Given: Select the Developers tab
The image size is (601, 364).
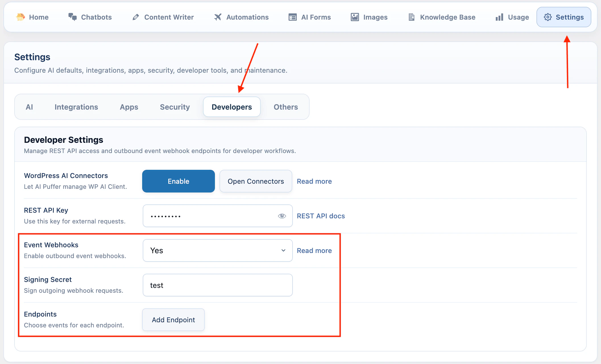Looking at the screenshot, I should click(x=232, y=107).
